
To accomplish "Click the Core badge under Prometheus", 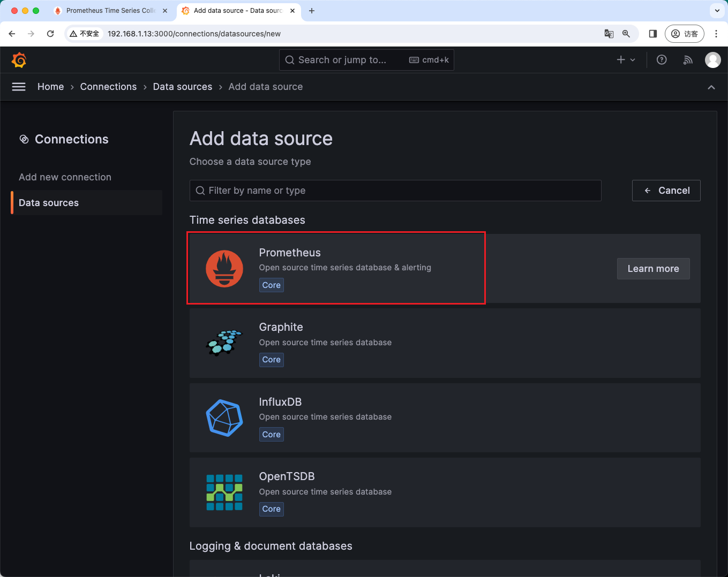I will 272,285.
